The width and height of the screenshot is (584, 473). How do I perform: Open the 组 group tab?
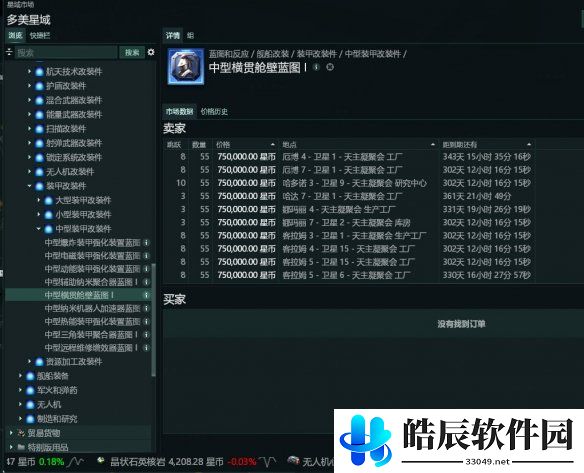[x=190, y=35]
